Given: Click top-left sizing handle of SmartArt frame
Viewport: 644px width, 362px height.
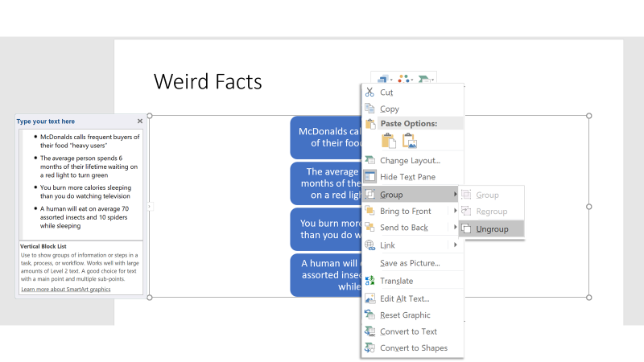Looking at the screenshot, I should pos(150,116).
